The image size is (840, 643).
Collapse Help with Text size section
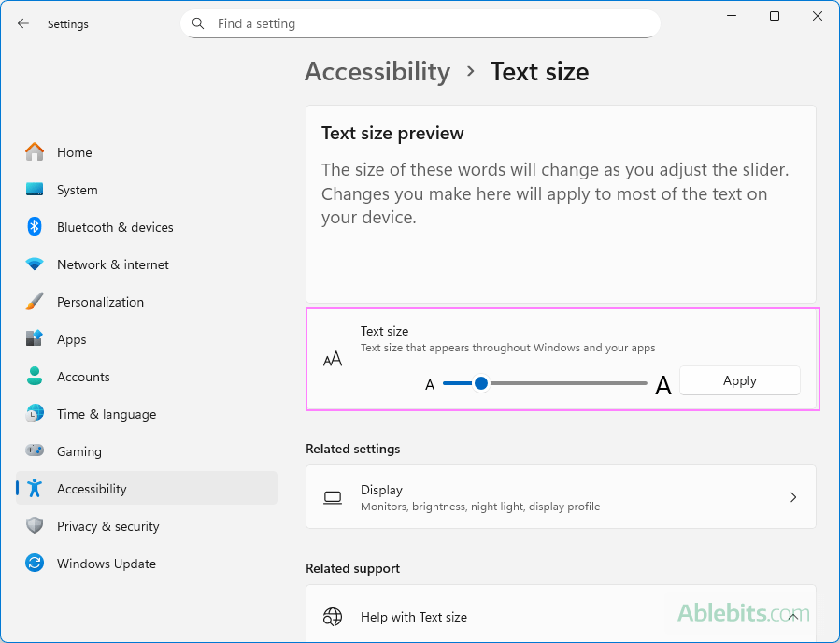click(793, 617)
